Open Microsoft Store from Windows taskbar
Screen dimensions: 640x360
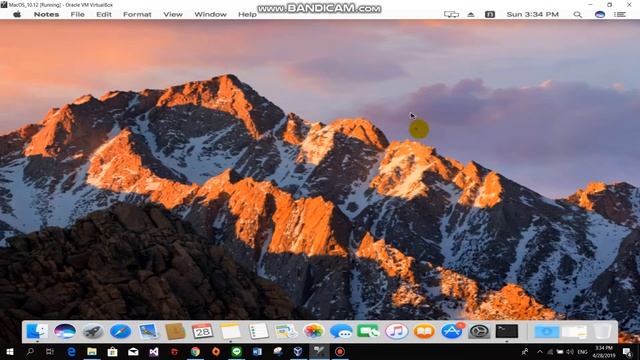click(x=112, y=351)
